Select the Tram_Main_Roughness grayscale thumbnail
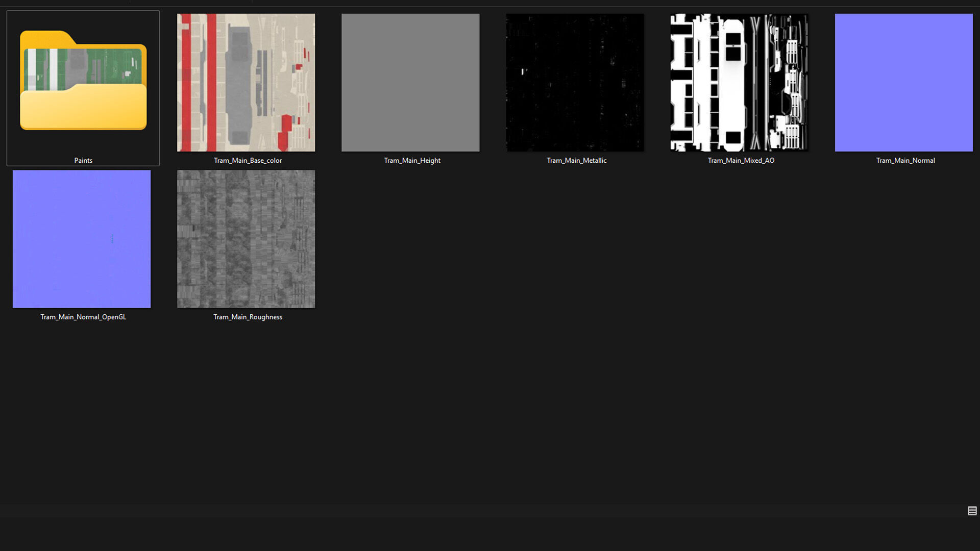 pyautogui.click(x=246, y=239)
